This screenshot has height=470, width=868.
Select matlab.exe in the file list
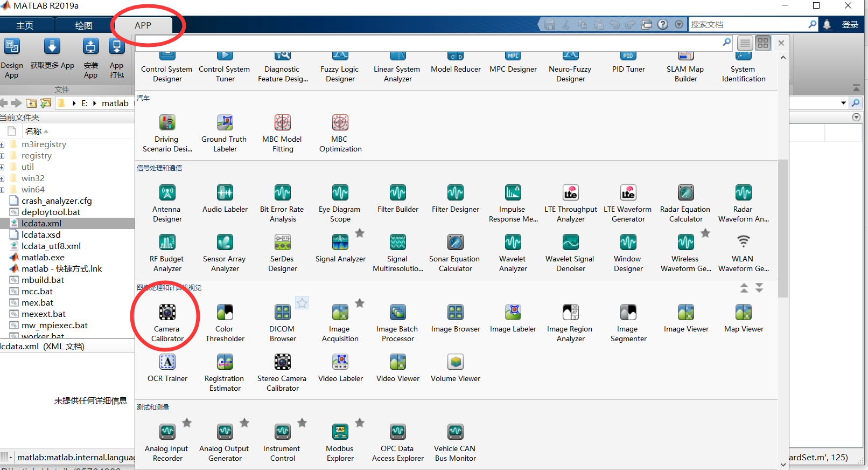pos(43,258)
